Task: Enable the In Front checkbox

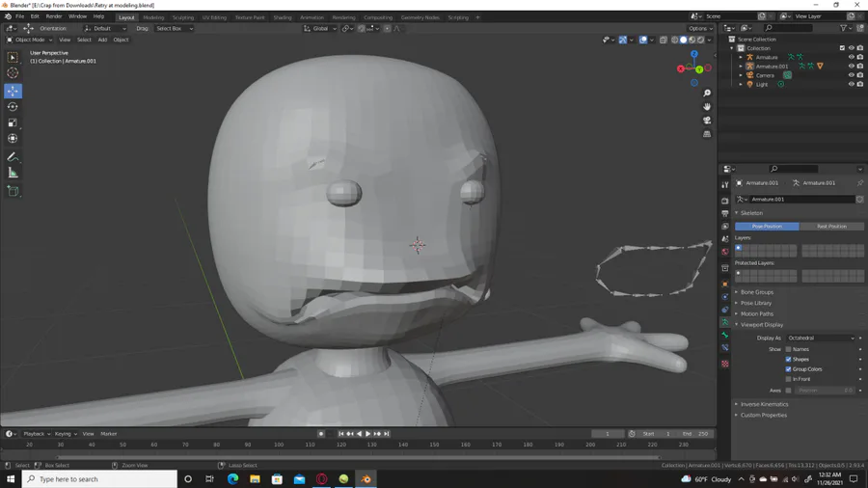Action: point(788,379)
